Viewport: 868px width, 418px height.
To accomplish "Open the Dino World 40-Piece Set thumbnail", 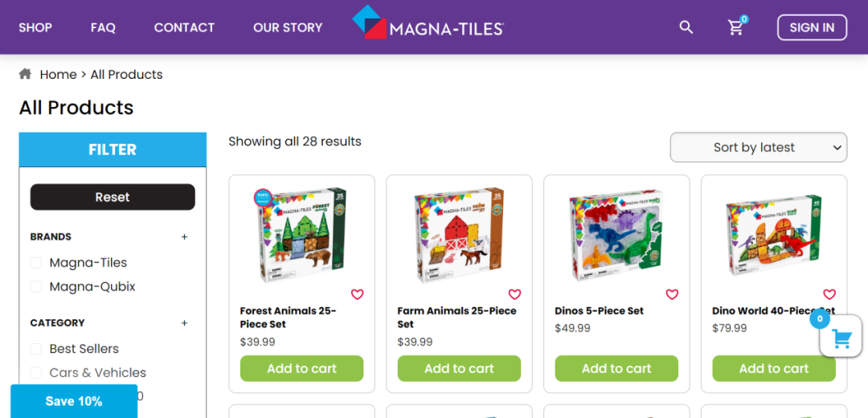I will (x=774, y=235).
